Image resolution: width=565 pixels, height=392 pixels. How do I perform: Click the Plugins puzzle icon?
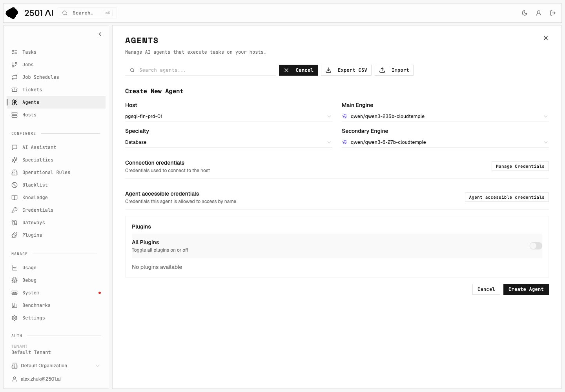point(15,235)
